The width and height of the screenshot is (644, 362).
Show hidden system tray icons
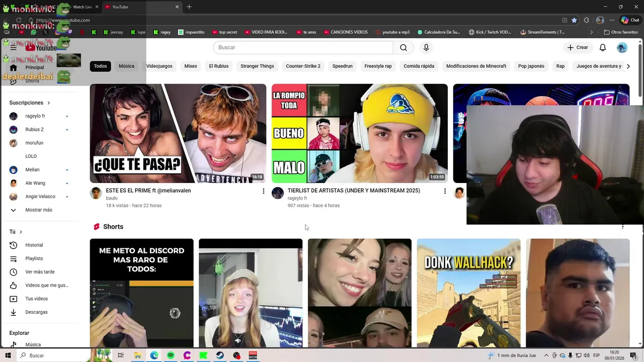click(x=545, y=355)
